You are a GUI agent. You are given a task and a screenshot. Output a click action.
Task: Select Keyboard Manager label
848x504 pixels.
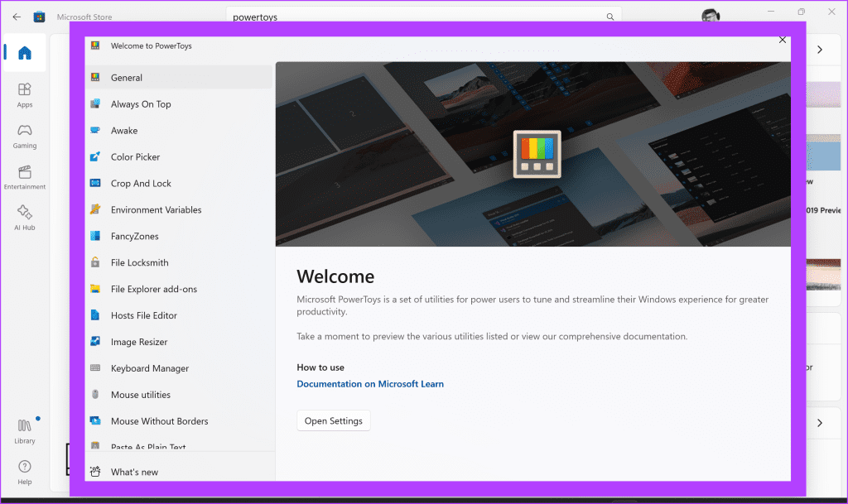150,368
